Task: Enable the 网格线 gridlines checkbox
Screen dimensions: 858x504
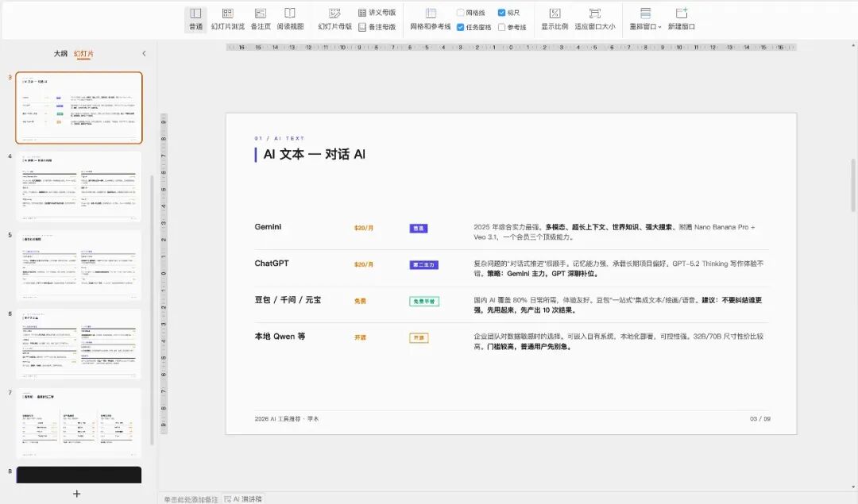Action: pos(460,13)
